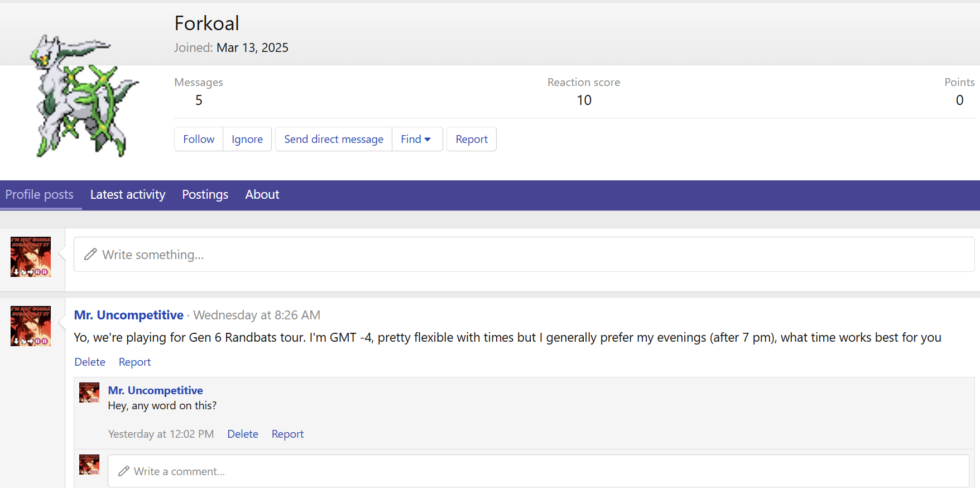Open the Postings tab

[x=205, y=195]
